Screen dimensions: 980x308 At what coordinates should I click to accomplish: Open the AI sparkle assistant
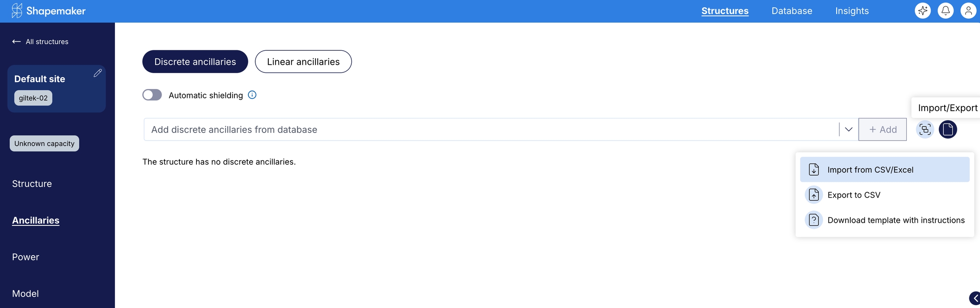(x=923, y=11)
